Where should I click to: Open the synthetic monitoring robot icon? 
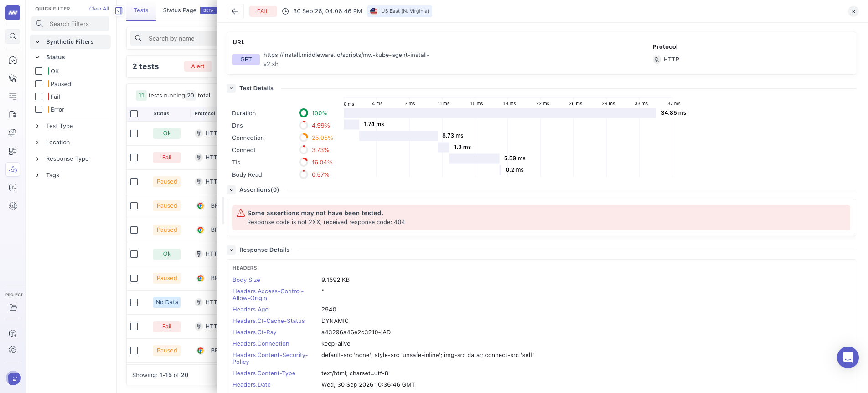(13, 169)
